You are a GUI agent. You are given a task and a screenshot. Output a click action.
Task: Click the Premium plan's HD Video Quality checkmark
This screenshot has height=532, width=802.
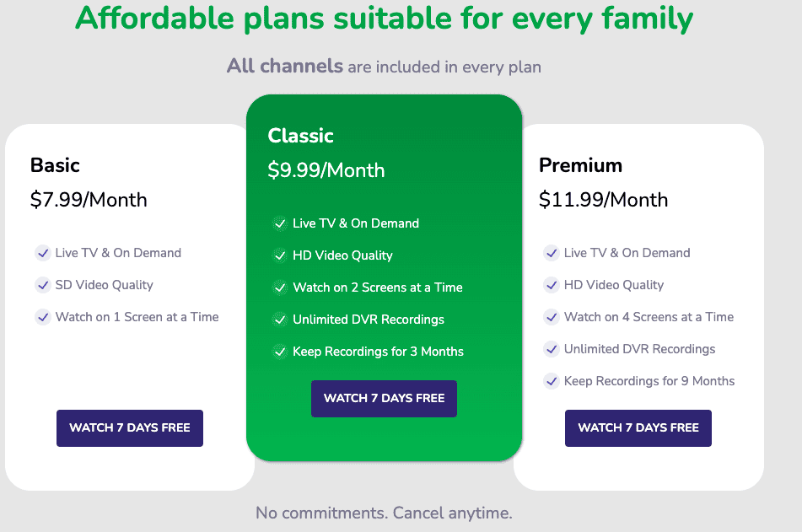click(x=552, y=285)
